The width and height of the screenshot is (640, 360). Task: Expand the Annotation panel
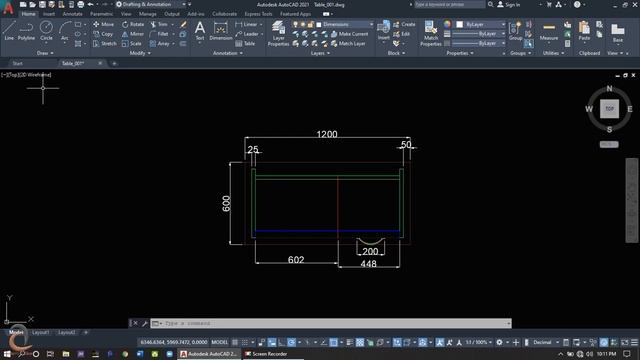(228, 53)
